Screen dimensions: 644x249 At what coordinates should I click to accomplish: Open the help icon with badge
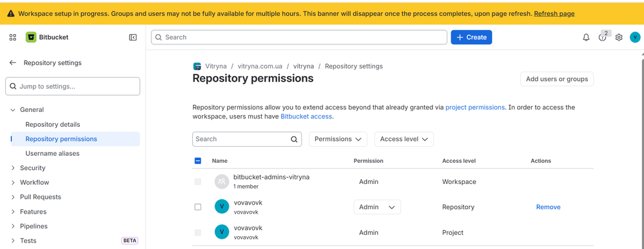[603, 37]
